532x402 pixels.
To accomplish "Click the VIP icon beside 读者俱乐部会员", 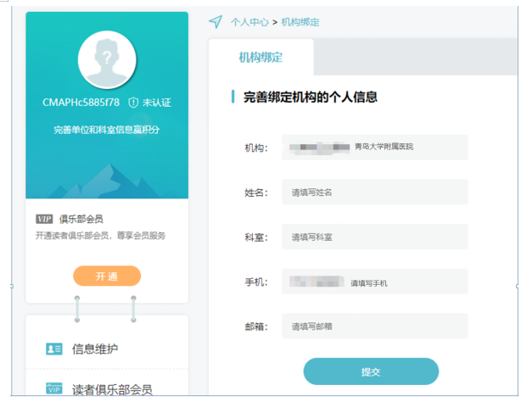I will pyautogui.click(x=54, y=389).
